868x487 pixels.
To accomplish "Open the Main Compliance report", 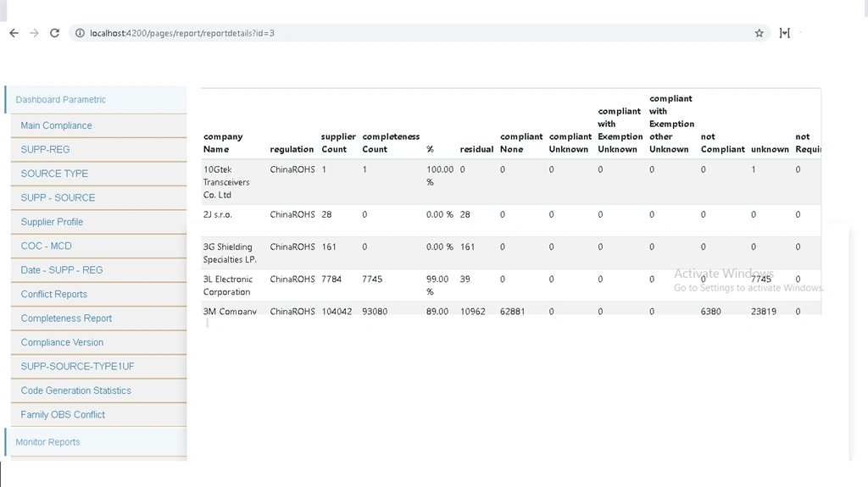I will (56, 125).
